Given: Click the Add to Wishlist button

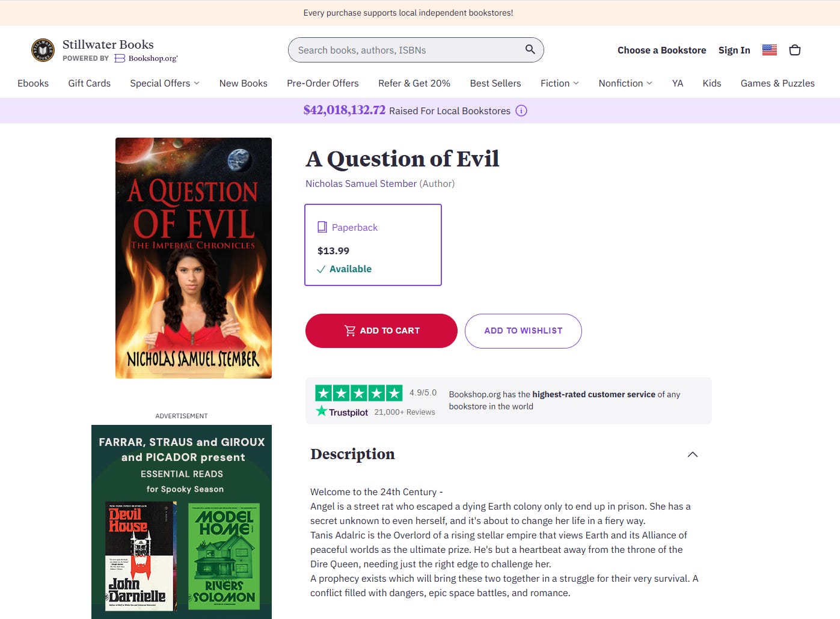Looking at the screenshot, I should pos(523,331).
